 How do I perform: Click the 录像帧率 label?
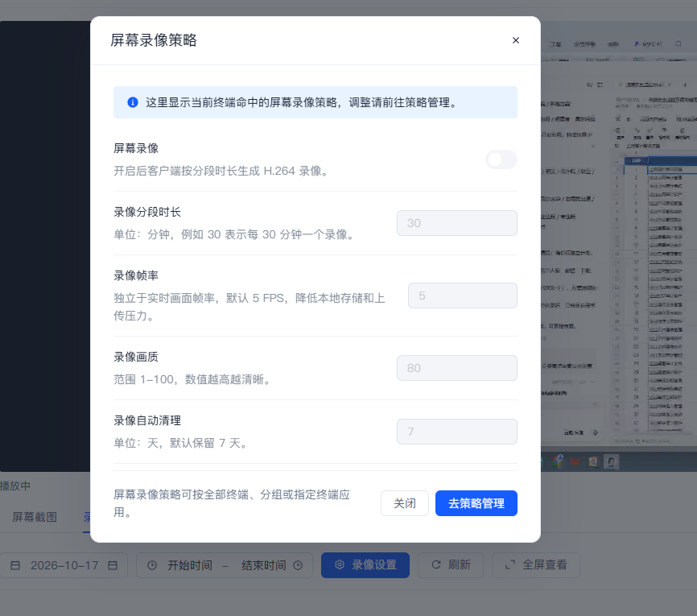136,275
